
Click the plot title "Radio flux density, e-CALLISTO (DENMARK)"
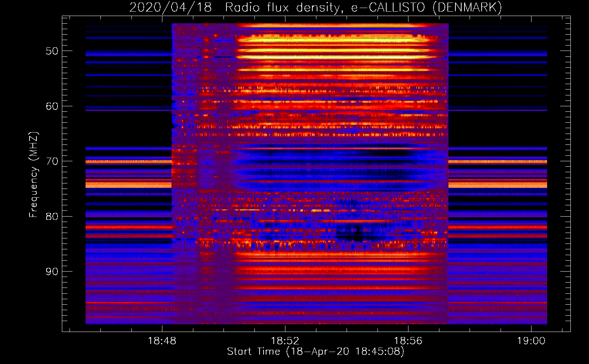(x=363, y=8)
